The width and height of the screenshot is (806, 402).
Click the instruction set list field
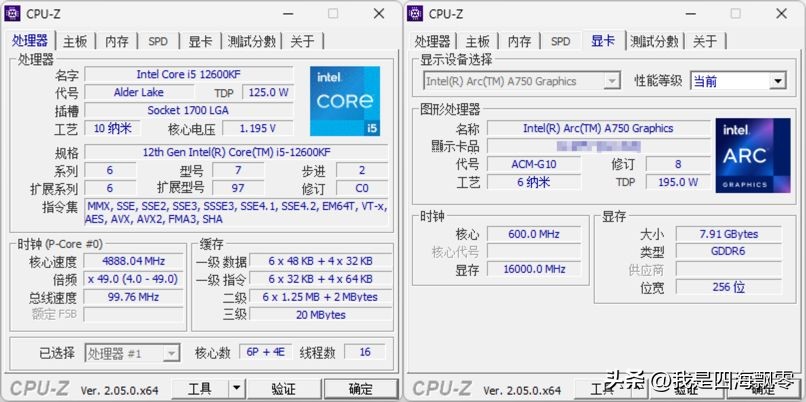pyautogui.click(x=236, y=212)
